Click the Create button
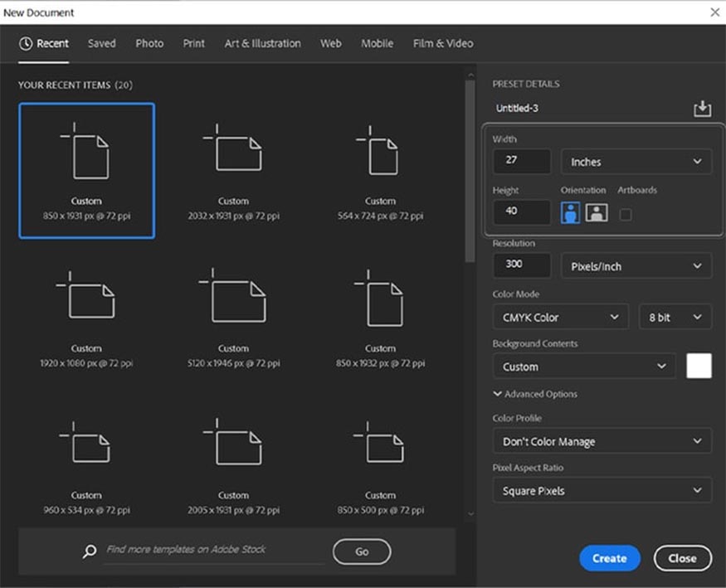The image size is (726, 588). 609,558
